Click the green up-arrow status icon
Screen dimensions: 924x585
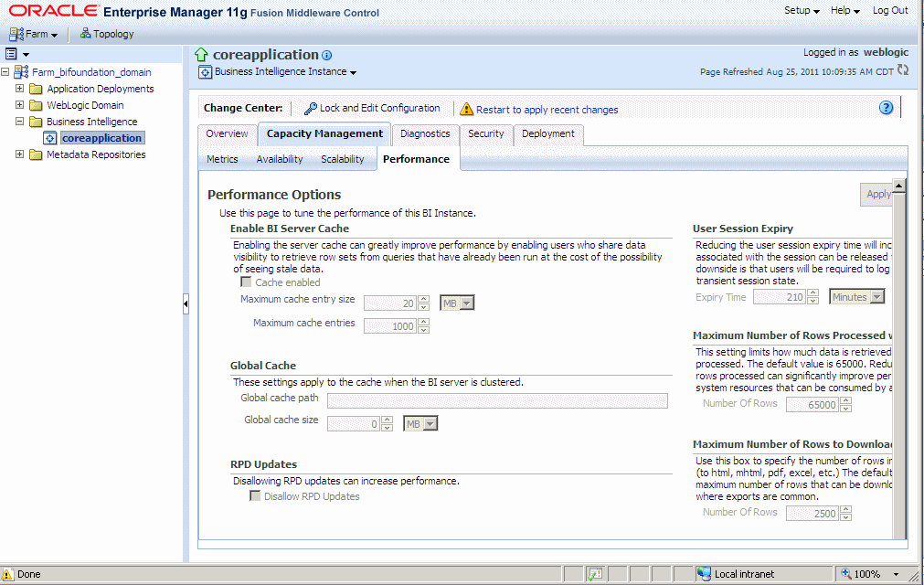coord(201,55)
